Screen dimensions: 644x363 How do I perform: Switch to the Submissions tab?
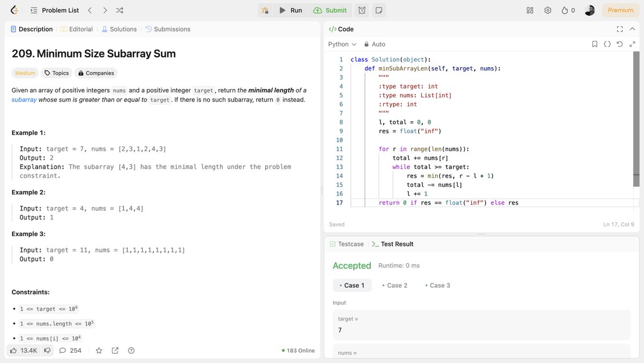click(167, 29)
